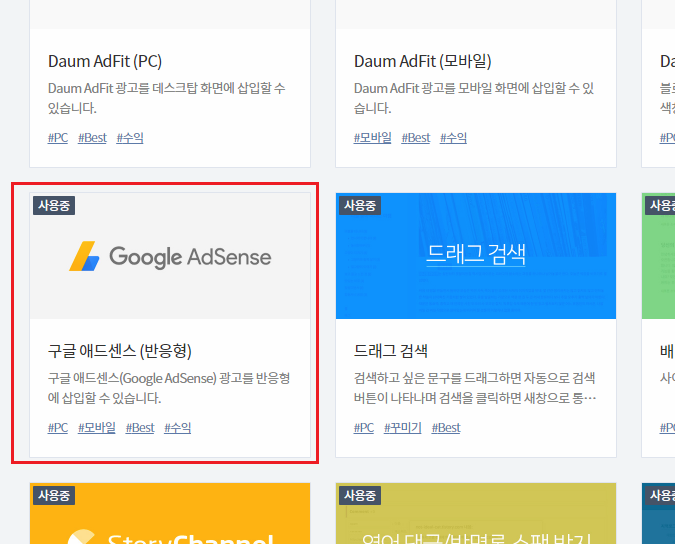Click 사용중 badge on StoryChannel card
Viewport: 675px width, 544px height.
[x=54, y=495]
